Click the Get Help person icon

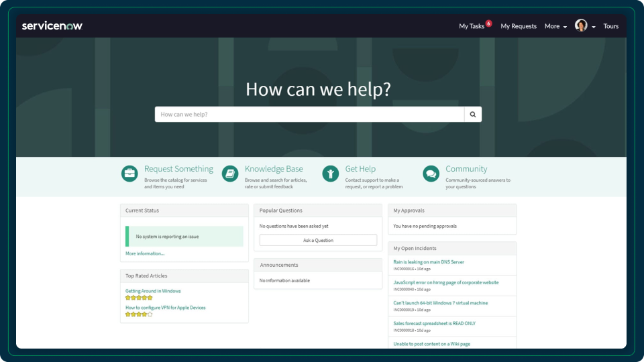click(331, 174)
